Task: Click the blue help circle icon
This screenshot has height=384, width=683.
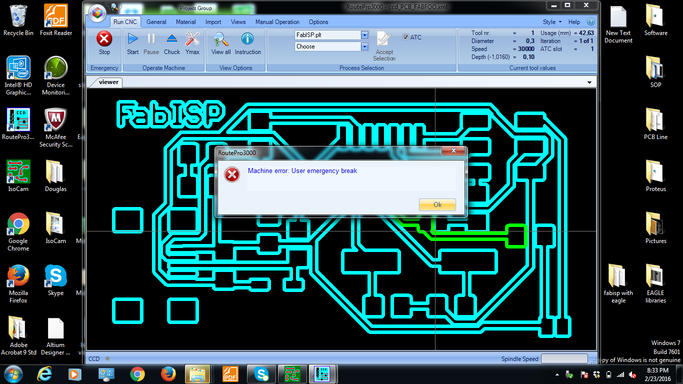Action: click(591, 22)
